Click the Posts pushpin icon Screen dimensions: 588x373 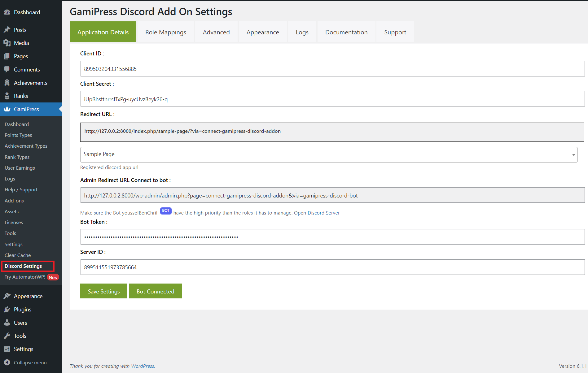point(7,30)
